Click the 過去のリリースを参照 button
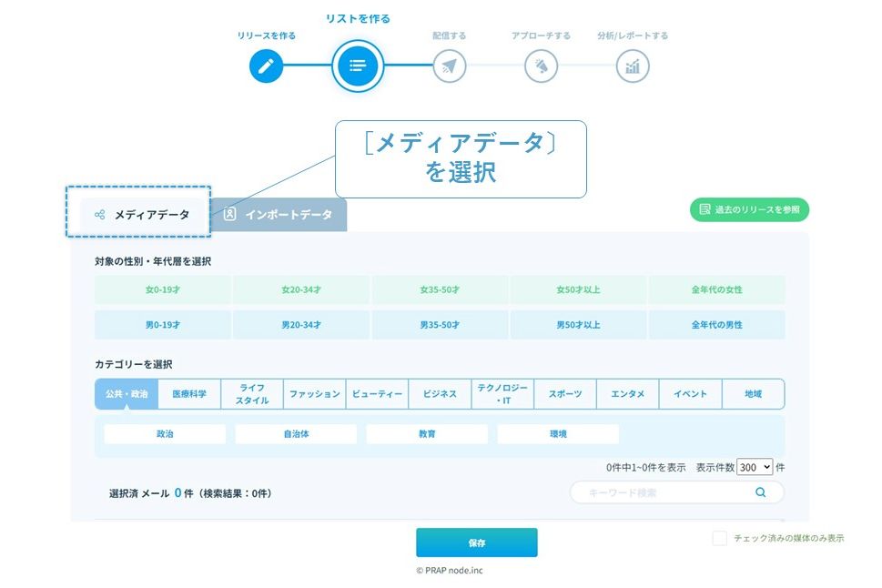Viewport: 882px width, 588px height. point(749,209)
